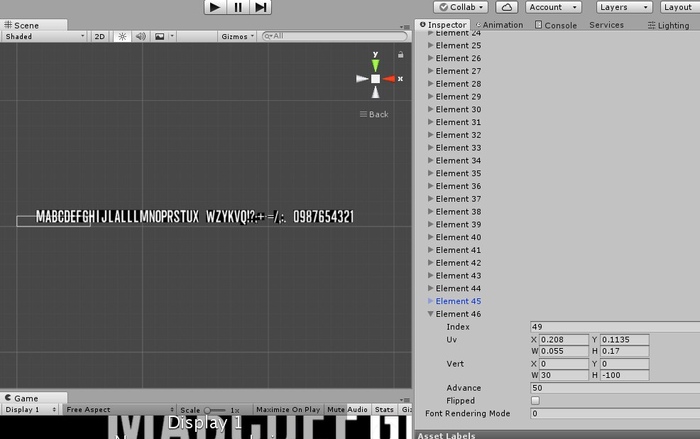Expand Element 28 in the list
700x439 pixels.
pyautogui.click(x=431, y=84)
